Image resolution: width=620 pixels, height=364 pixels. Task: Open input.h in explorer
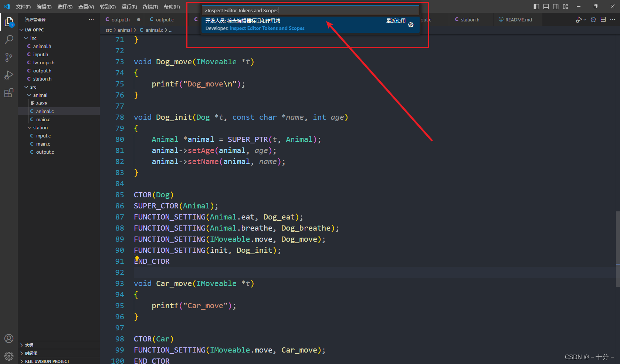click(59, 54)
